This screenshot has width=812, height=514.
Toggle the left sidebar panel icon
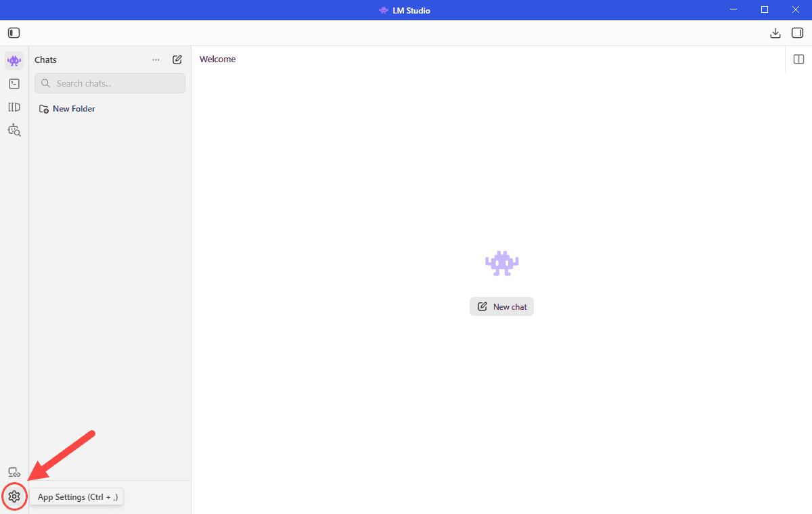point(14,32)
